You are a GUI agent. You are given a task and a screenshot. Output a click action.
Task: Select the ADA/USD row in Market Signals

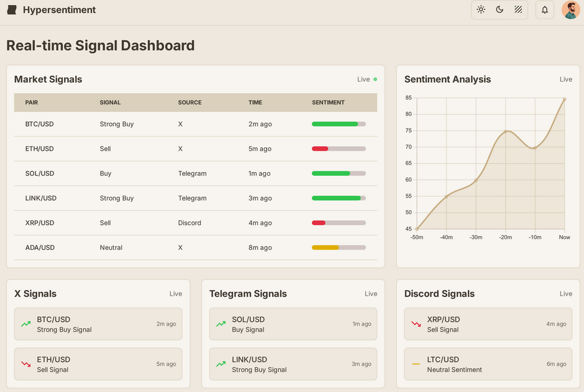[x=195, y=247]
